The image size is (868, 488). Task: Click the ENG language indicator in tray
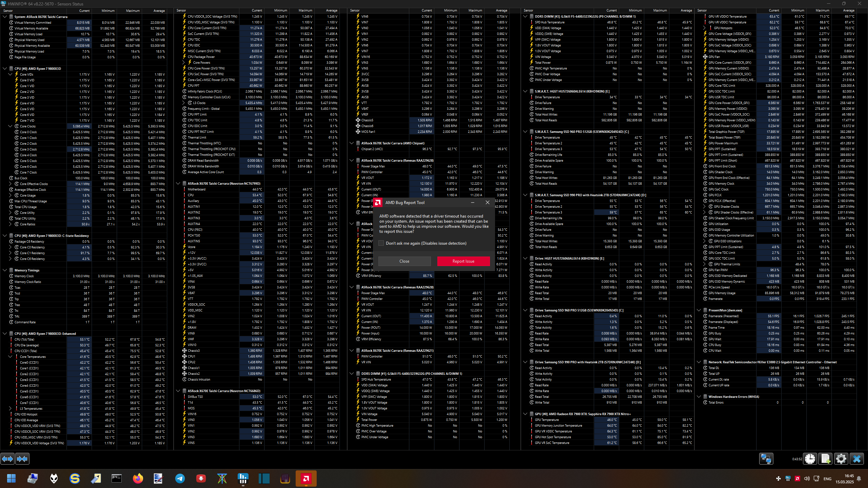click(x=827, y=479)
